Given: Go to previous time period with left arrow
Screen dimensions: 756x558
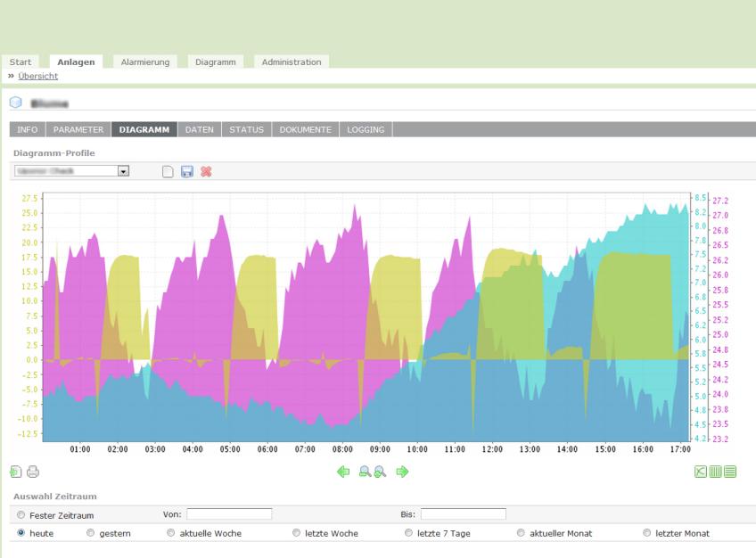Looking at the screenshot, I should (x=343, y=472).
